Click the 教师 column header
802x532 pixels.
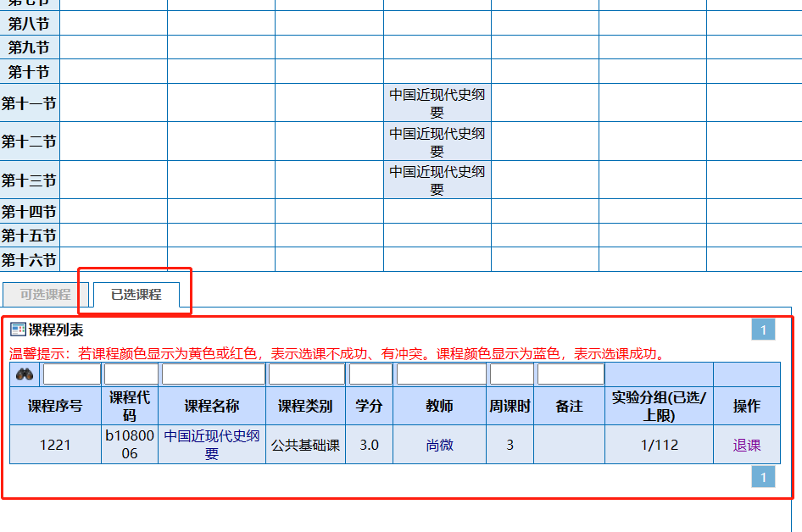(439, 406)
